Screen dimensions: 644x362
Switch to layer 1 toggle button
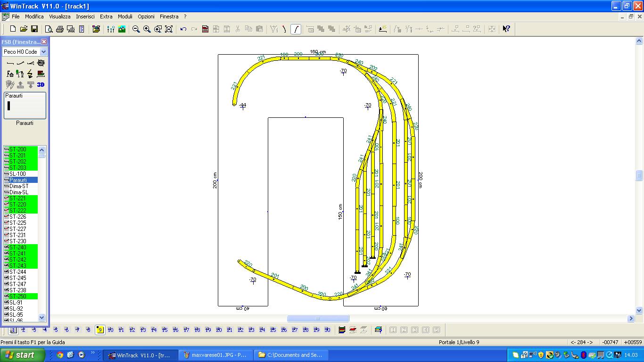tap(13, 330)
